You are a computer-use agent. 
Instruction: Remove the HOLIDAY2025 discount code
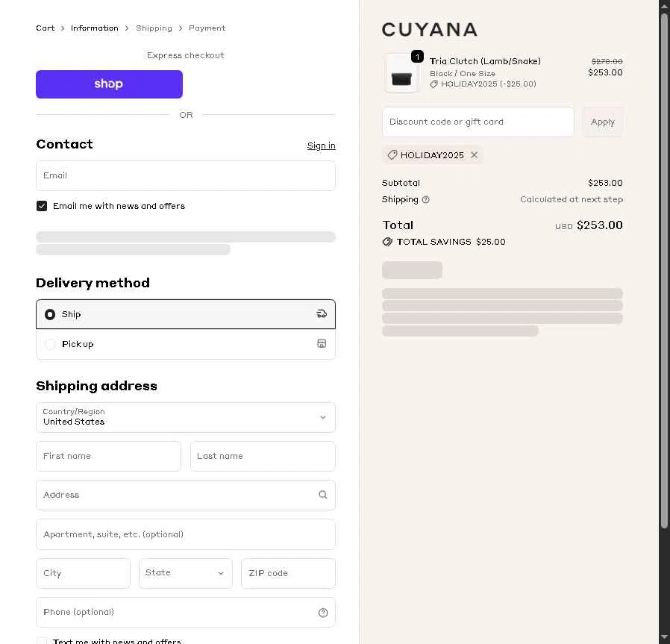tap(474, 155)
